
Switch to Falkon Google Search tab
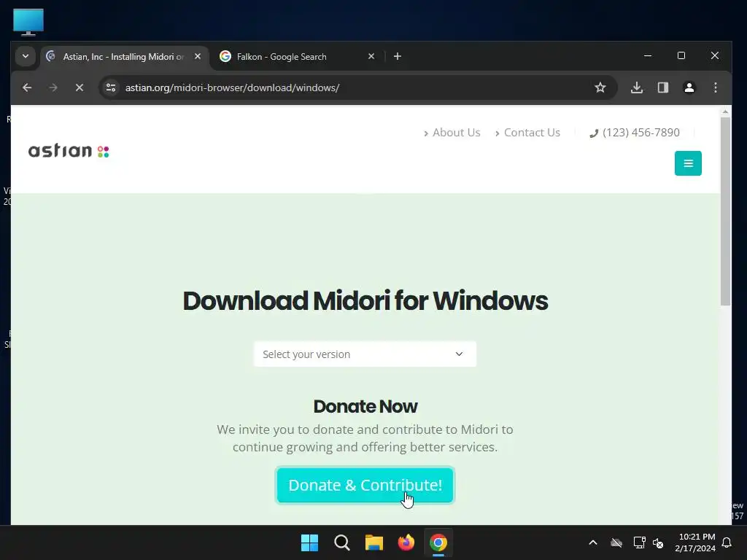[x=295, y=57]
